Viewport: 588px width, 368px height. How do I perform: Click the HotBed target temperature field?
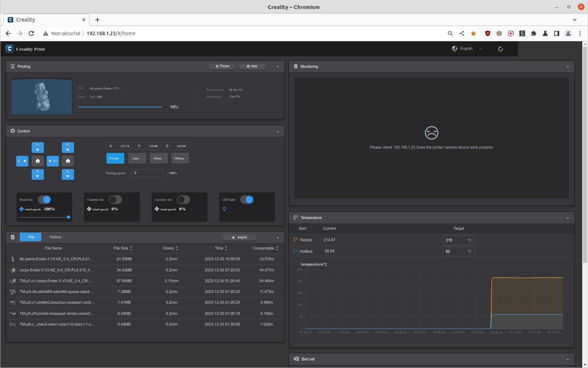(x=458, y=251)
